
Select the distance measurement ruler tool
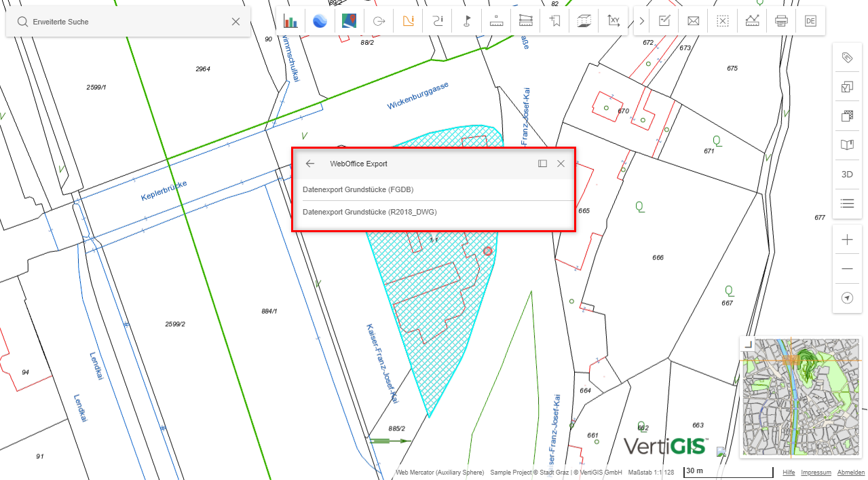495,20
